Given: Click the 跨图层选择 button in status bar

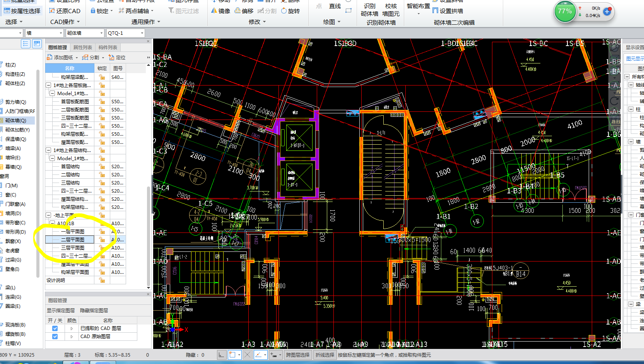Looking at the screenshot, I should point(298,355).
